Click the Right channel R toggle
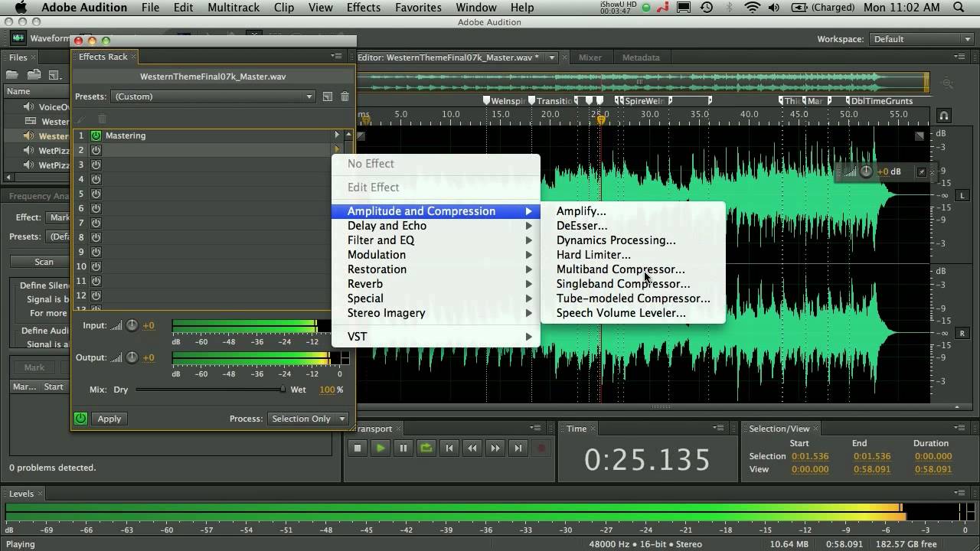The image size is (980, 551). pos(962,333)
